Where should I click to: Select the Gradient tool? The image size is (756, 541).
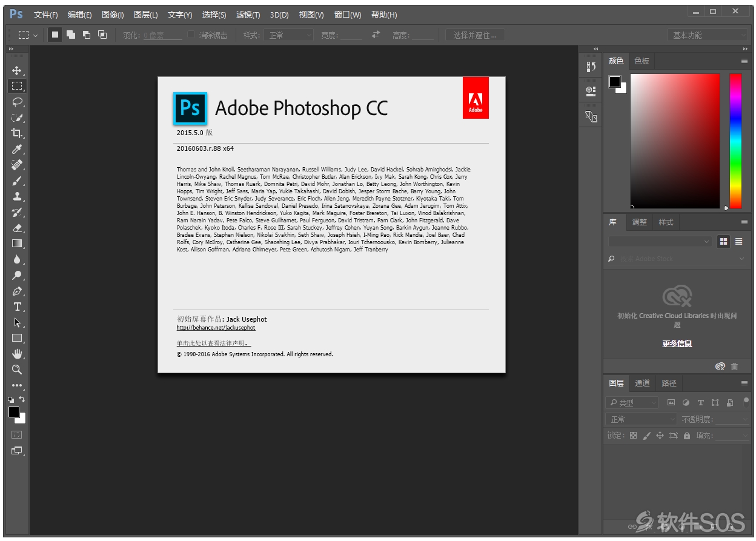[17, 244]
